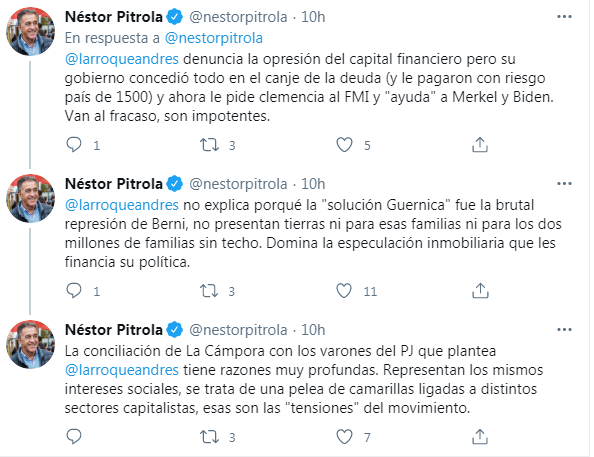Open Néstor Pitrola name on third tweet
594x457 pixels.
(x=114, y=330)
